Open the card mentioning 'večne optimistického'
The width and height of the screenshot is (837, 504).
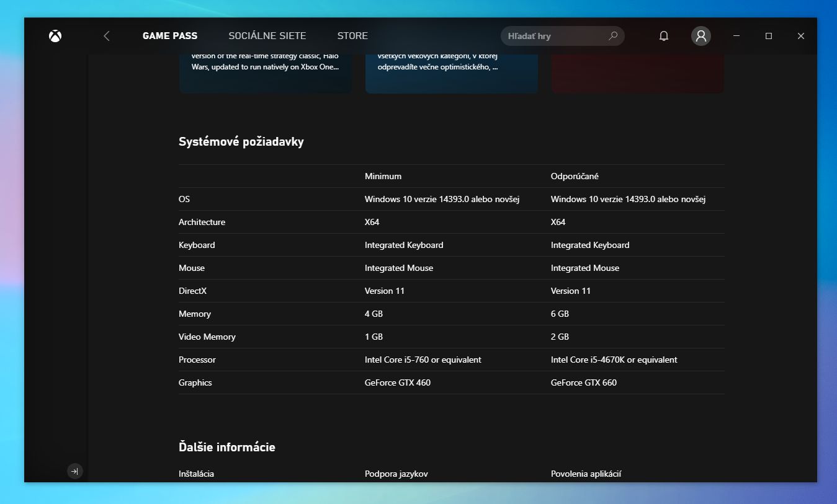click(x=452, y=74)
